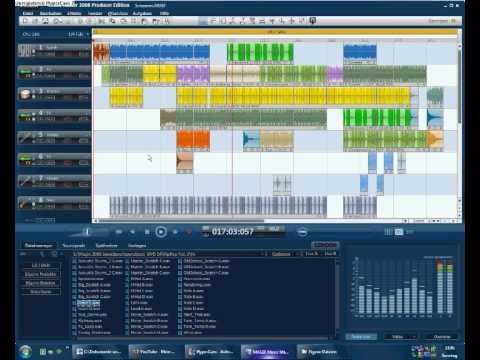Click the 017:03:057 time display

click(x=232, y=232)
